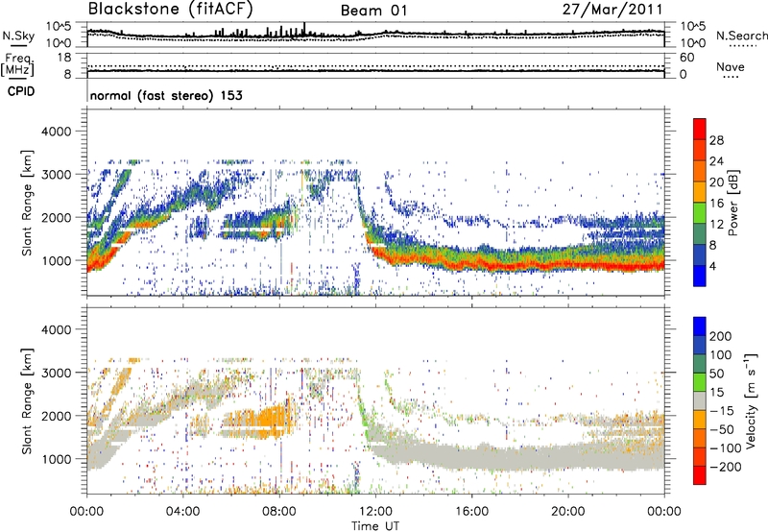This screenshot has width=768, height=532.
Task: Select the '20:00' time axis label
Action: (568, 512)
